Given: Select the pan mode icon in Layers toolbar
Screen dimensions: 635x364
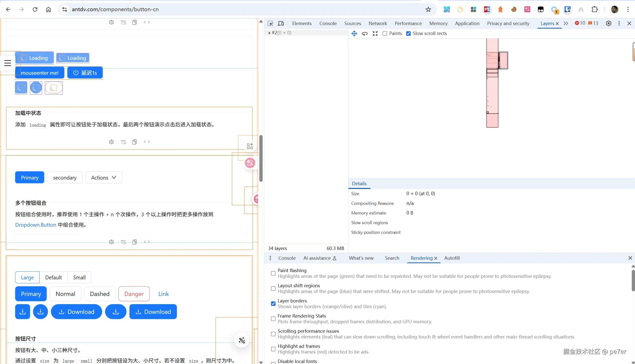Looking at the screenshot, I should pos(354,34).
